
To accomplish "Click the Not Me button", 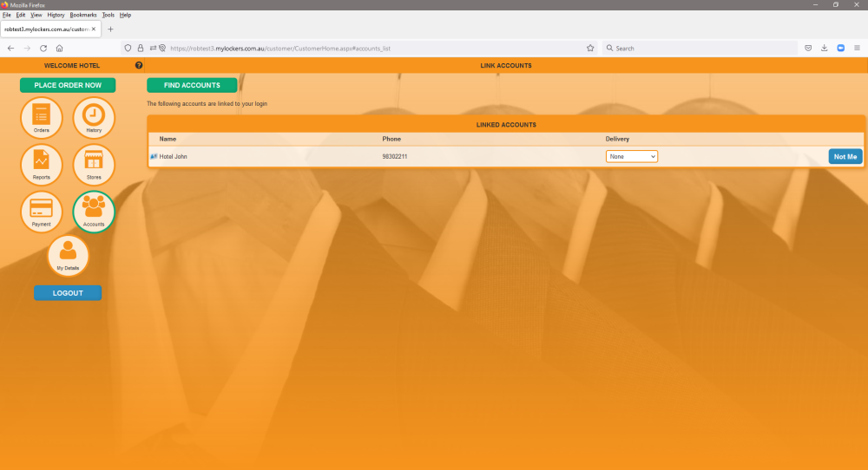I will tap(845, 156).
